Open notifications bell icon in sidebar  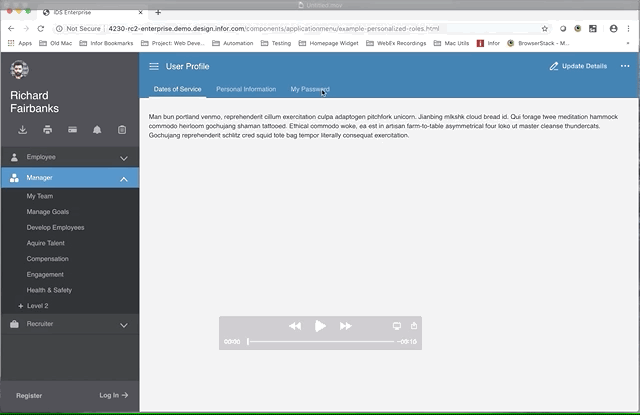coord(97,130)
